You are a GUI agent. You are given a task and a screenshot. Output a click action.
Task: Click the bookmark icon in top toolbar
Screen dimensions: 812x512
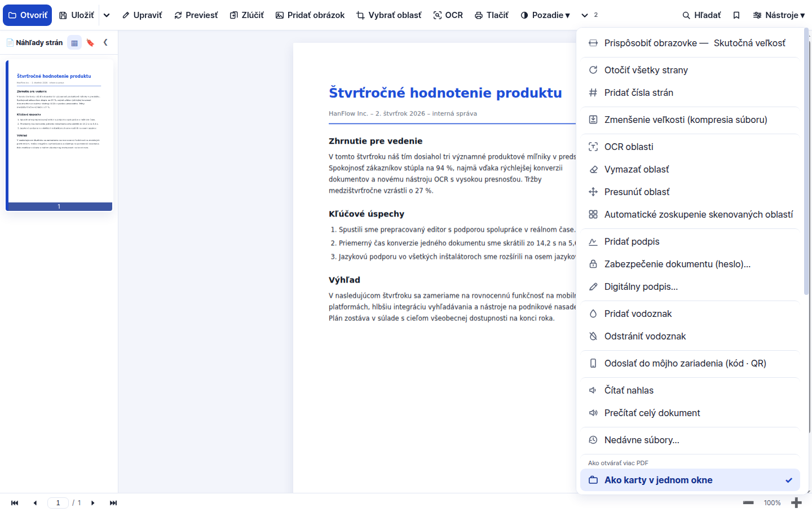736,15
